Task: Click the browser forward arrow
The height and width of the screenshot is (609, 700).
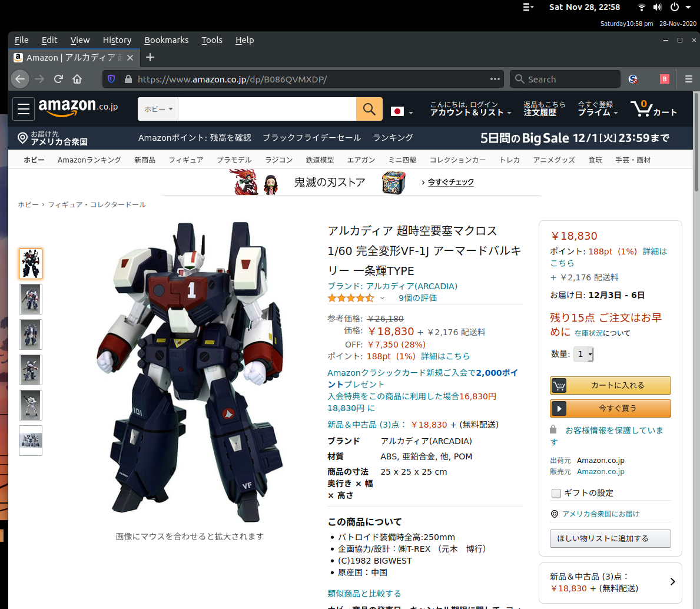Action: click(39, 79)
